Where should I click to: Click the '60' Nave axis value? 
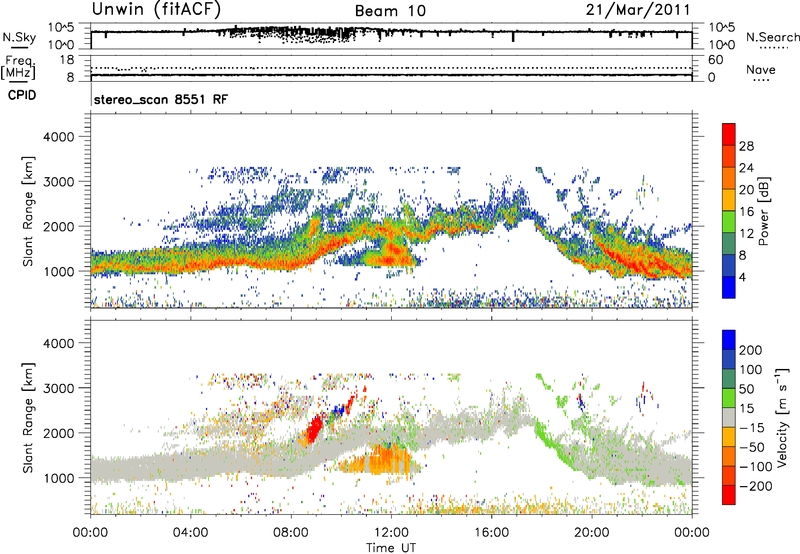(715, 60)
